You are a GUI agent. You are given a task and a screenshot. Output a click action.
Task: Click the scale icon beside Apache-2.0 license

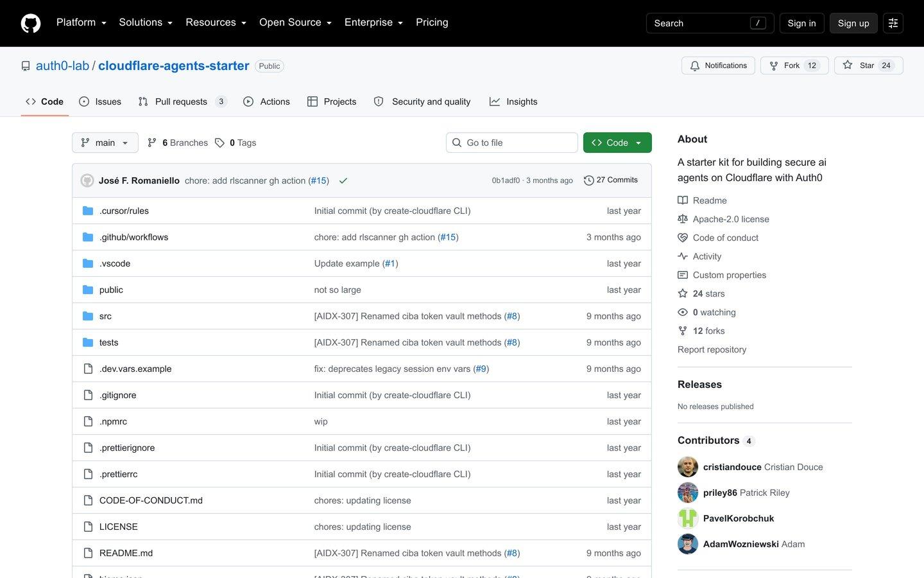pos(683,219)
